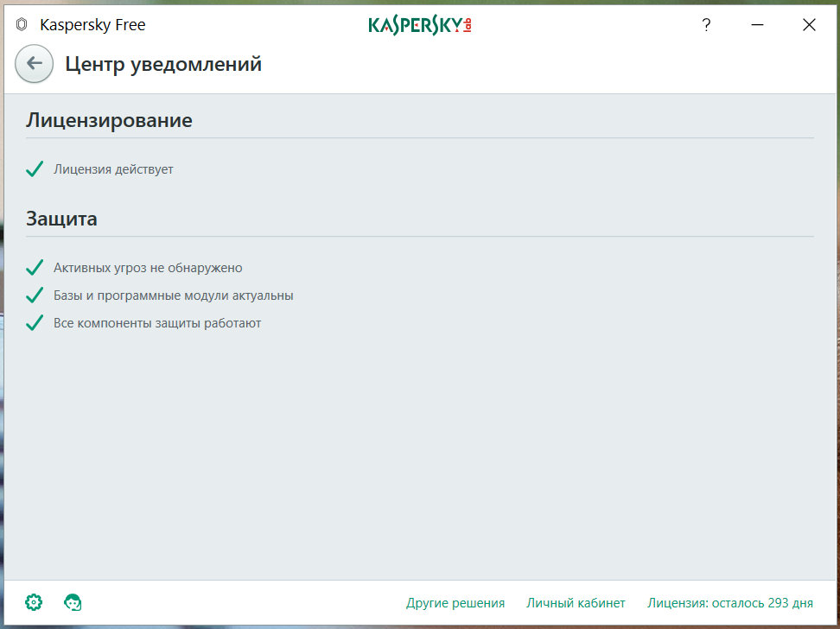Select Активных угроз не обнаружено text
This screenshot has width=840, height=629.
148,267
